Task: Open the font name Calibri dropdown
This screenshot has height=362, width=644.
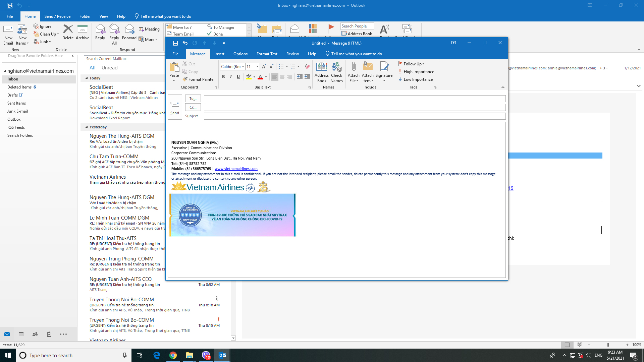Action: [243, 67]
